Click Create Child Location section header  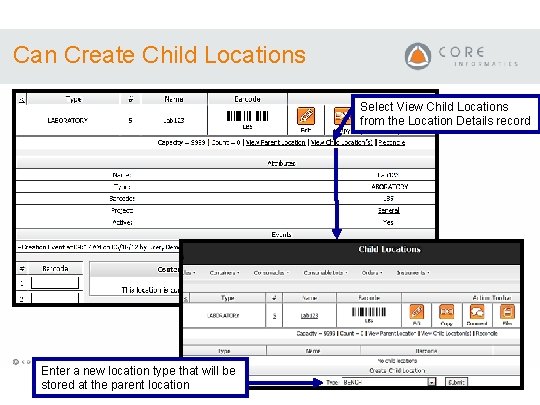tap(397, 371)
